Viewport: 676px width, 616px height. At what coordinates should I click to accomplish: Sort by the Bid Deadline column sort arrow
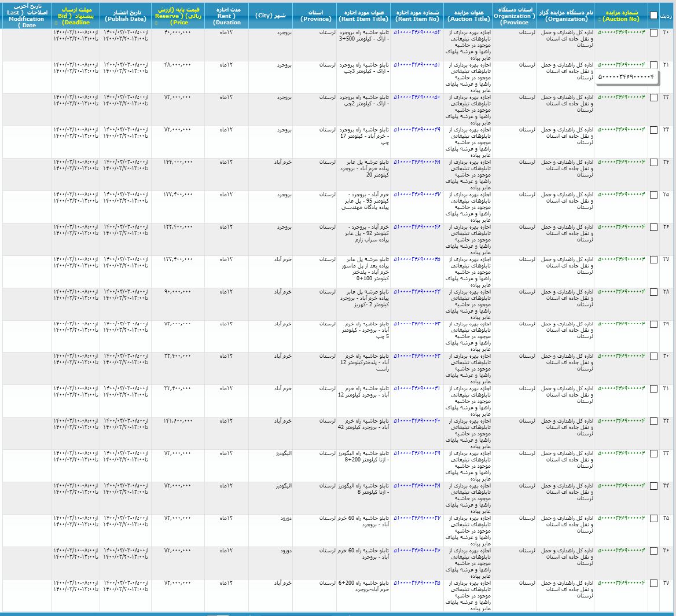(56, 23)
